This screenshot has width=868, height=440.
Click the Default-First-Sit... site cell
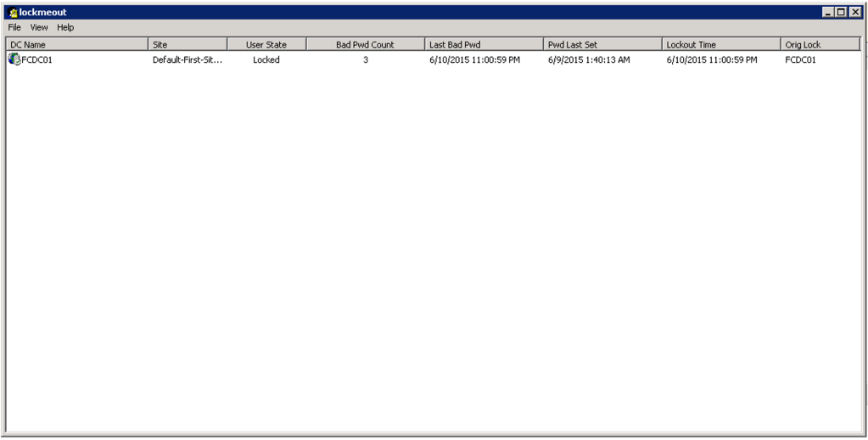[187, 60]
